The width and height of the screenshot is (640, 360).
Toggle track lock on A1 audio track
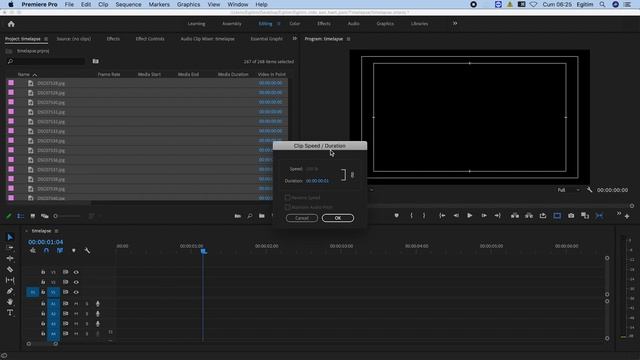click(43, 304)
